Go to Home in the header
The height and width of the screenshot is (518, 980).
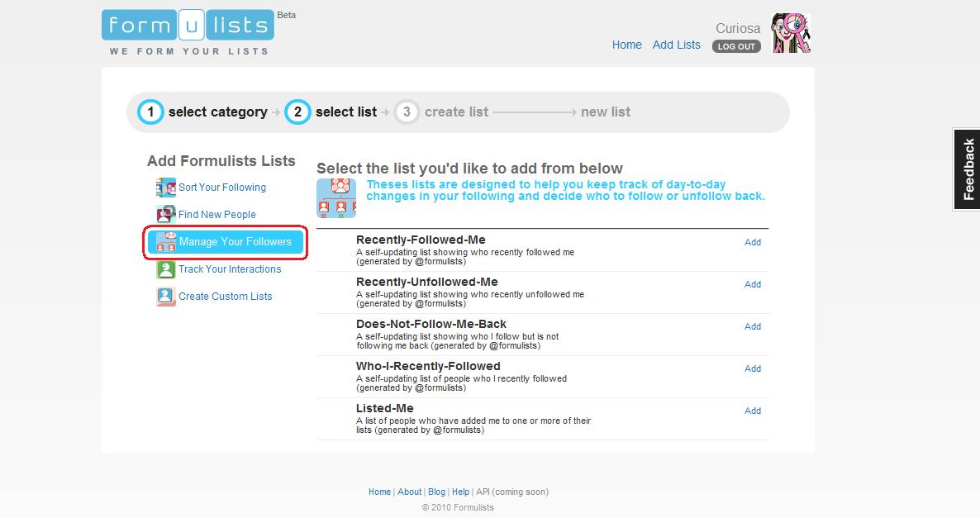[x=626, y=45]
